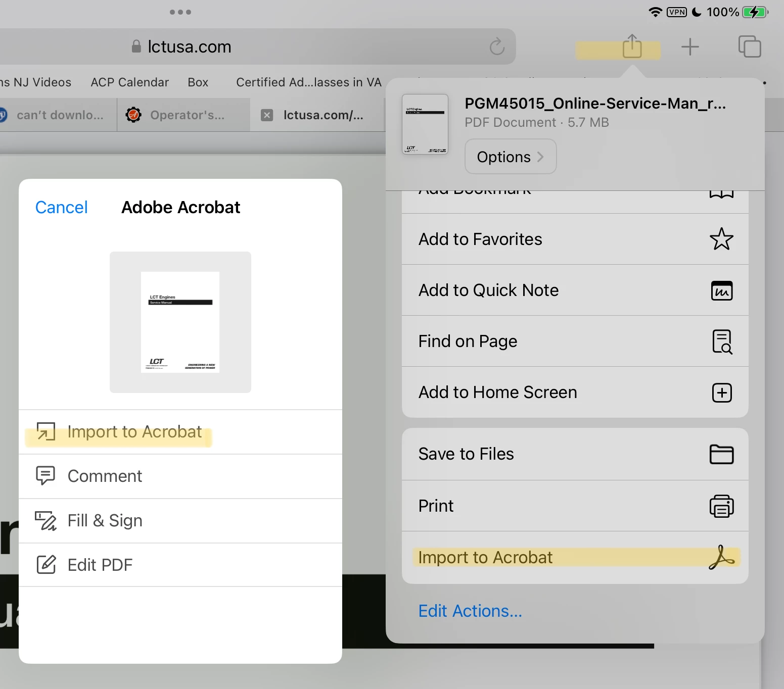784x689 pixels.
Task: Tap the Quick Note icon
Action: (722, 290)
